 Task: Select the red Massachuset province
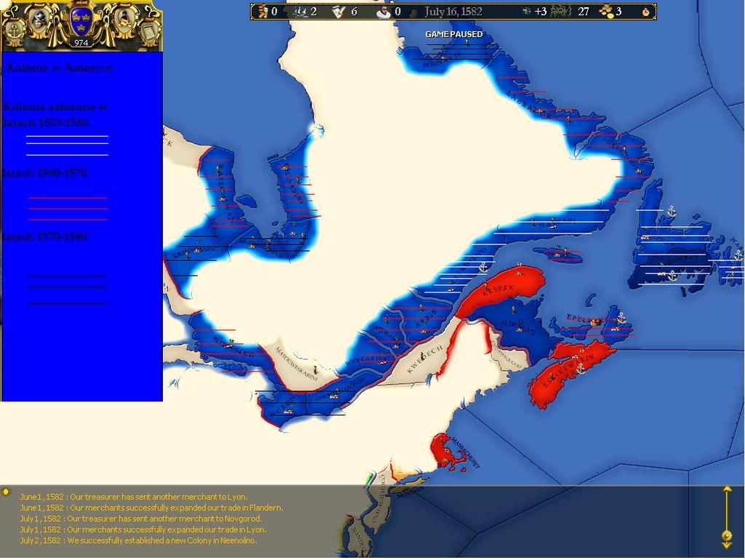tap(445, 451)
